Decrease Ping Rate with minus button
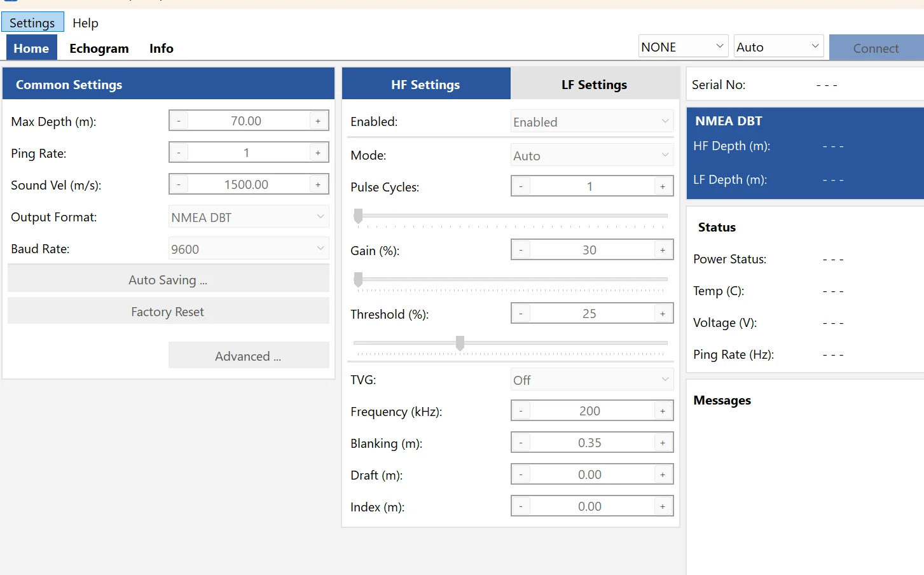The width and height of the screenshot is (924, 575). coord(179,153)
